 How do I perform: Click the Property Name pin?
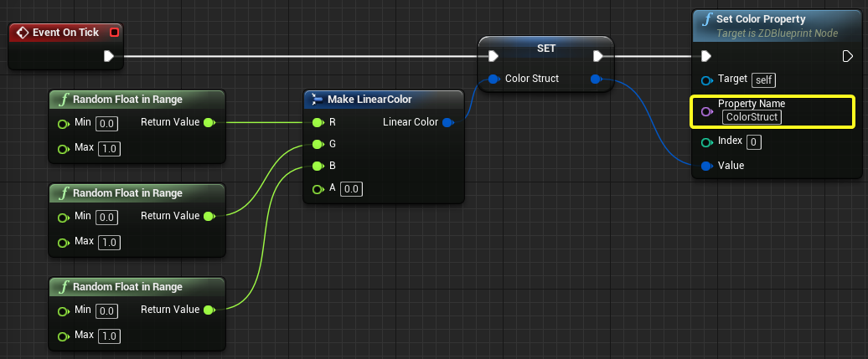[x=706, y=110]
